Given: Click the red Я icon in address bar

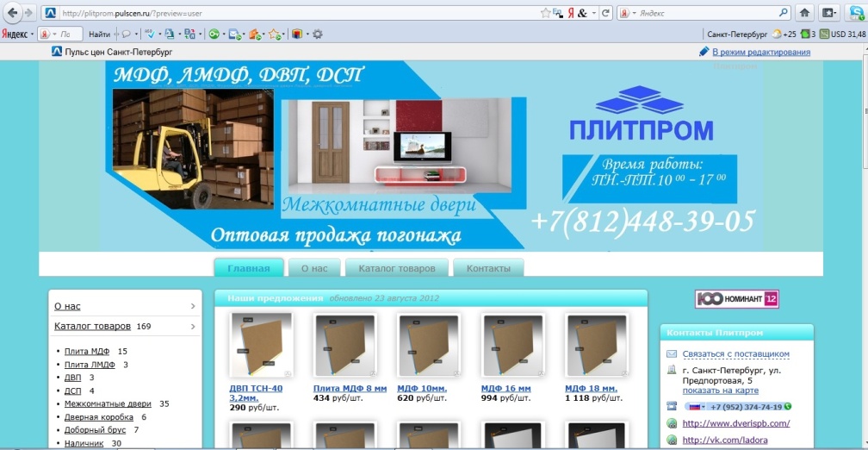Looking at the screenshot, I should [570, 13].
